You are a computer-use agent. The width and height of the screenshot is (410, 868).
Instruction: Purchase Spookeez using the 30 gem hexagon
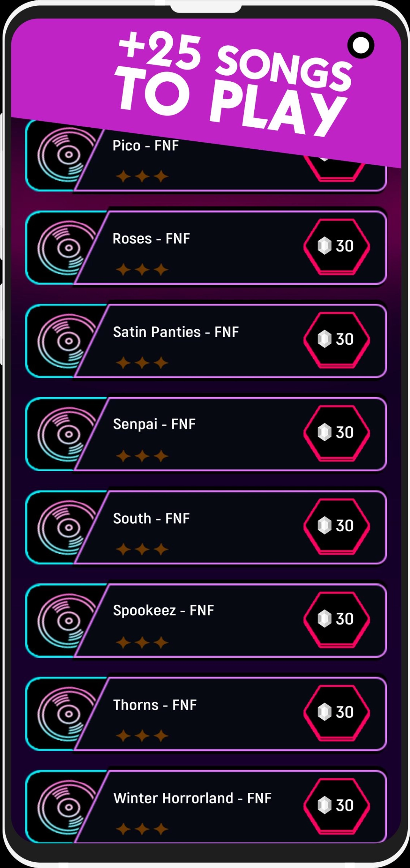pyautogui.click(x=336, y=619)
